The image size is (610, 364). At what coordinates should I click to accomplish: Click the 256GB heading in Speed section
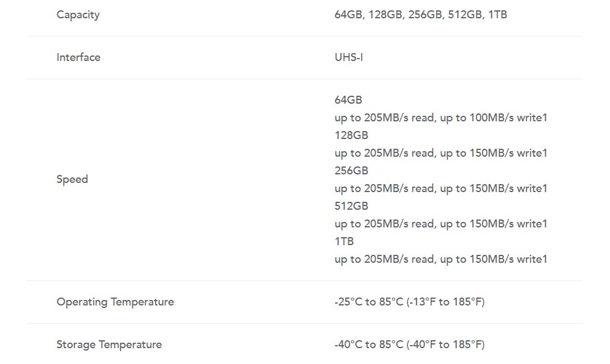(x=351, y=171)
